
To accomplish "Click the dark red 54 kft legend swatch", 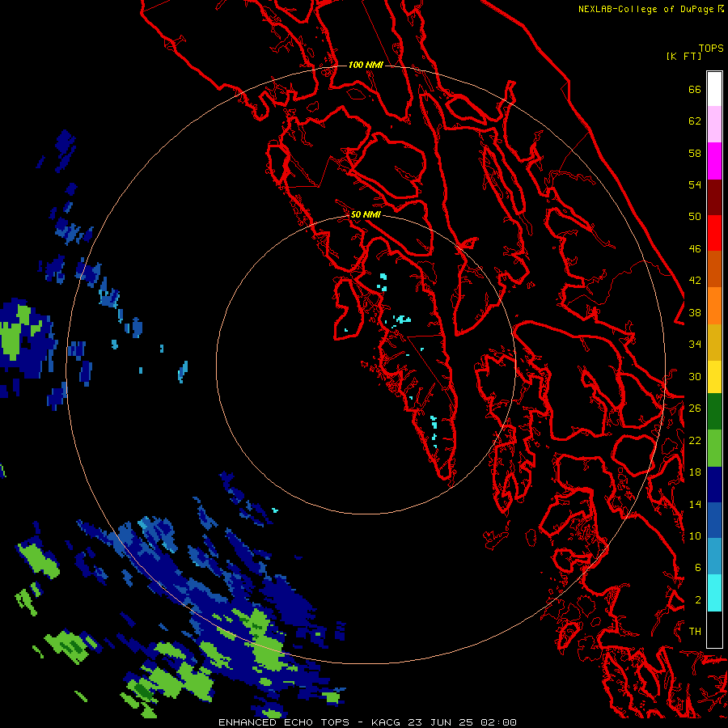I will [714, 197].
